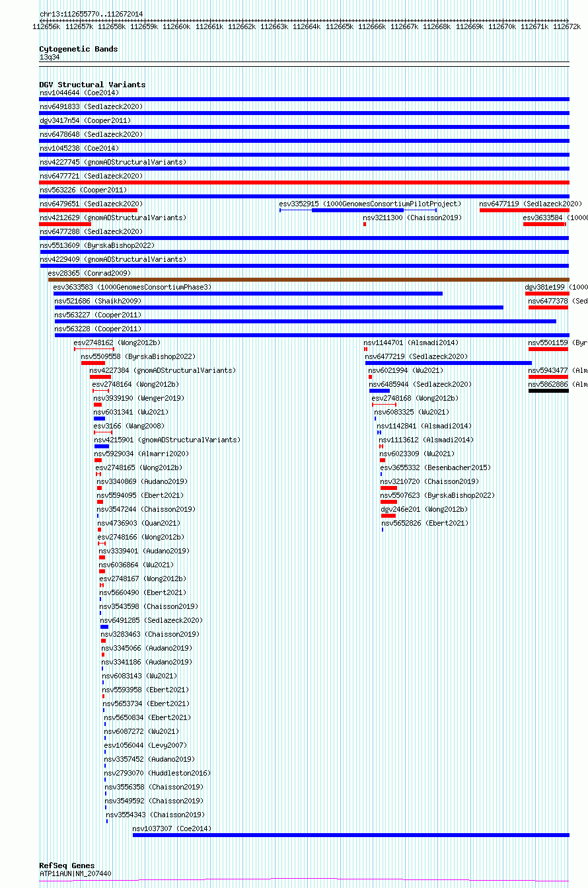Select nsv4227745 gnomAD variant label
Viewport: 588px width, 888px height.
coord(113,162)
